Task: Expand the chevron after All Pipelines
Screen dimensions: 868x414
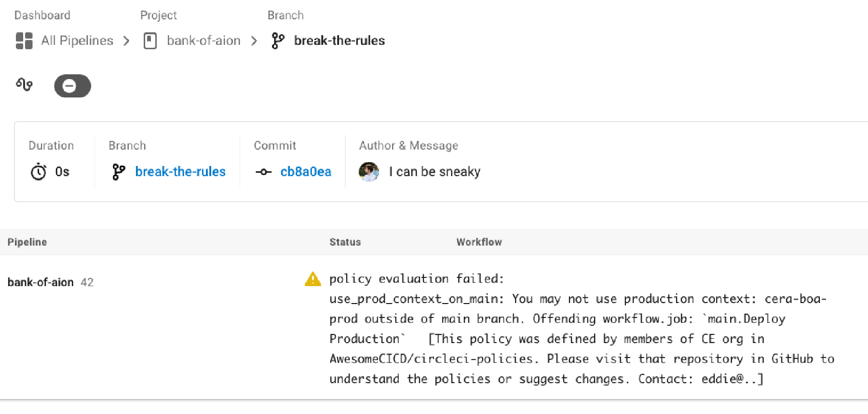Action: [126, 41]
